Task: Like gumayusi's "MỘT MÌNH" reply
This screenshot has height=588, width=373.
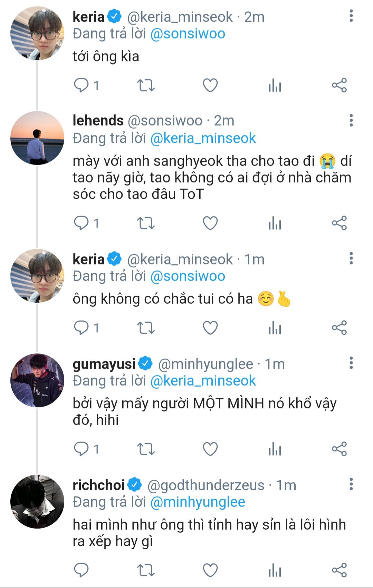Action: tap(210, 449)
